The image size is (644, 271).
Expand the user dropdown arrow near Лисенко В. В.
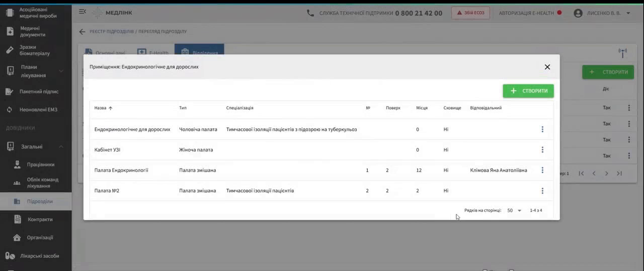628,13
